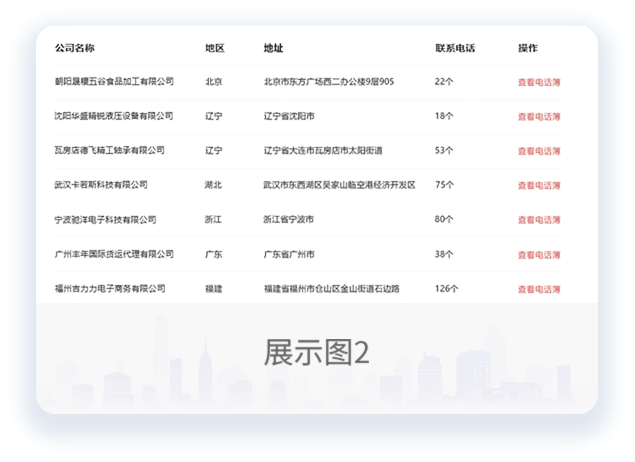Select the 操作 column header
635x462 pixels.
tap(528, 48)
